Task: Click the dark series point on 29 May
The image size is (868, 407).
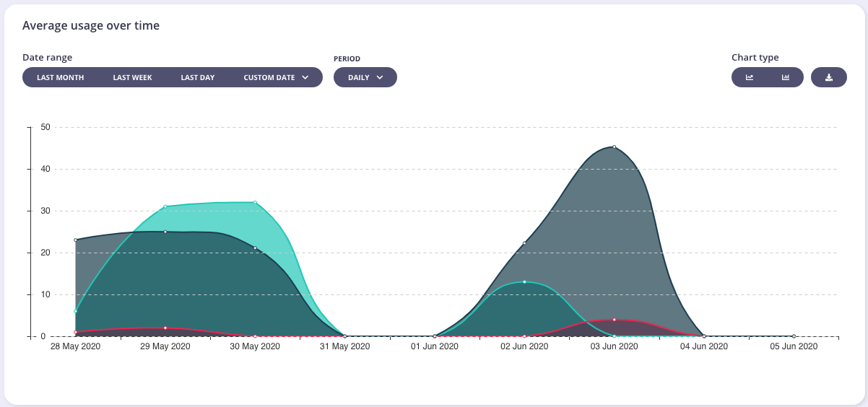Action: tap(165, 232)
